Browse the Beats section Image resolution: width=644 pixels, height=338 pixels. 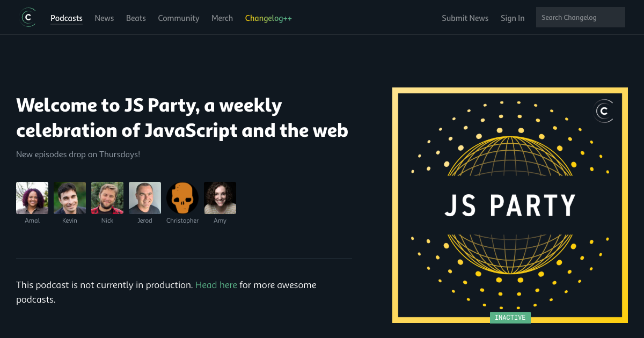point(136,18)
